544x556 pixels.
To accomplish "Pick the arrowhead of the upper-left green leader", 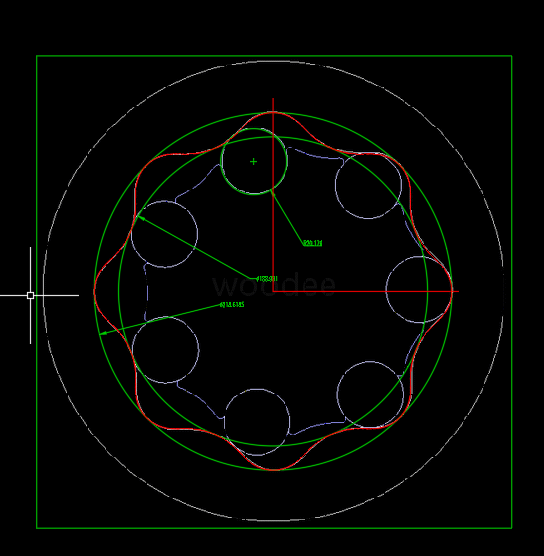I will pos(141,218).
